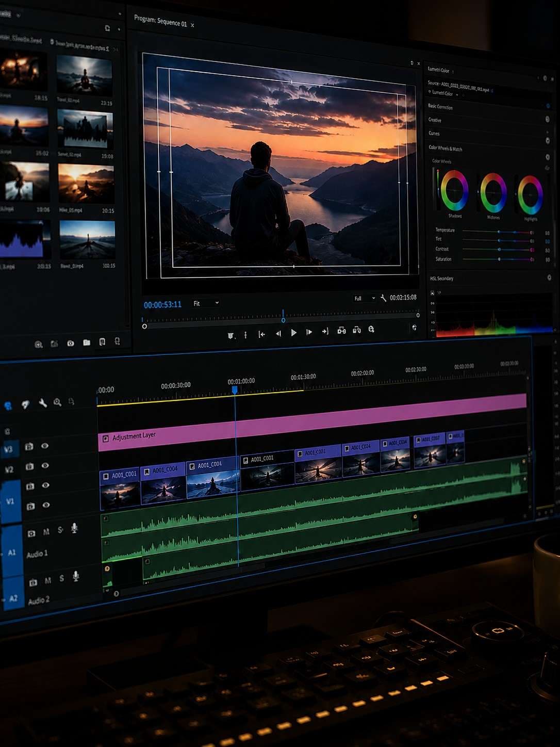
Task: Toggle linked selection icon in timeline header
Action: click(25, 404)
